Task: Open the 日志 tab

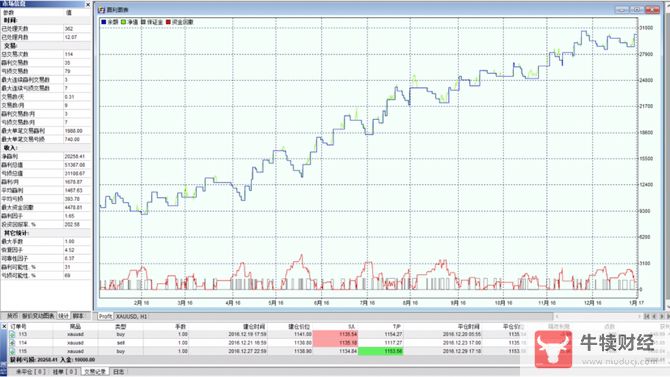Action: (x=118, y=372)
